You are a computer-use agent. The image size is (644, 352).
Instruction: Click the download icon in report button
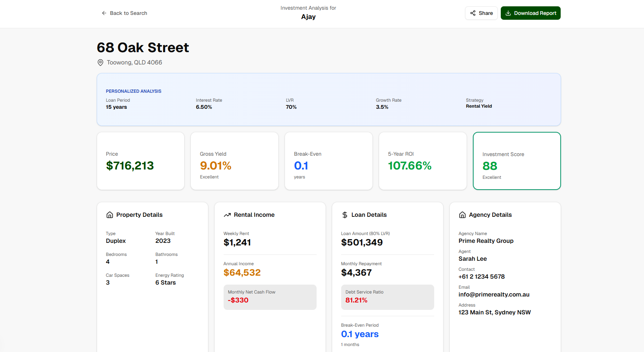508,13
